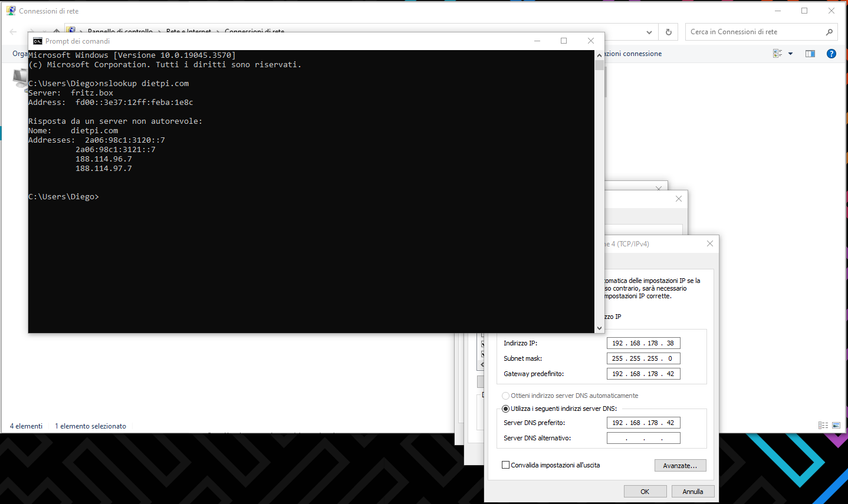Minimize the Command Prompt window

coord(537,41)
